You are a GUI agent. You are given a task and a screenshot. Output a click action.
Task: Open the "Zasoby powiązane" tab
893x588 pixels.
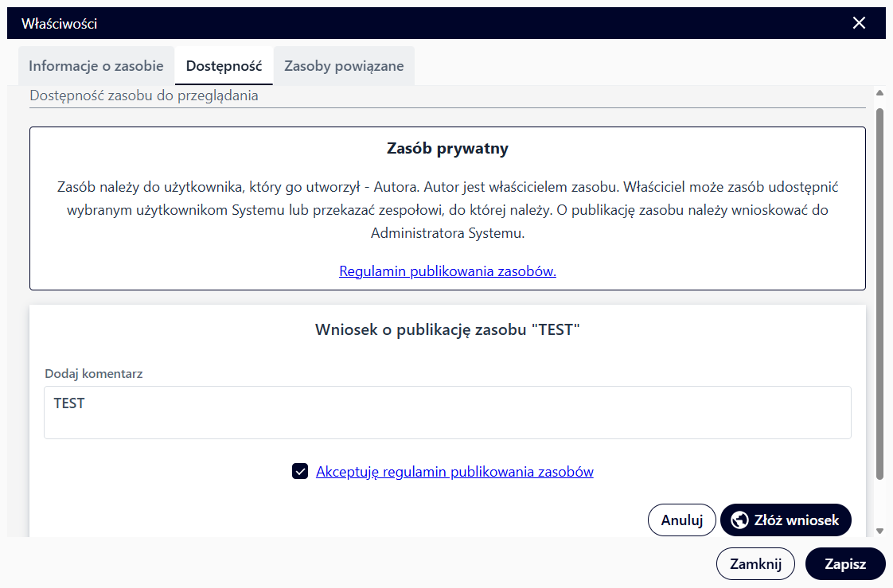344,65
